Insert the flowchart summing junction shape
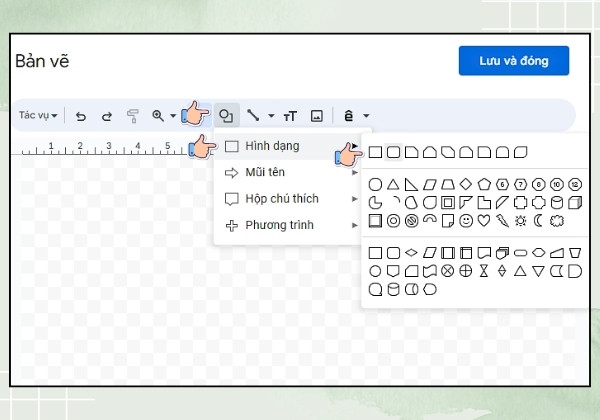This screenshot has width=600, height=420. click(x=448, y=271)
